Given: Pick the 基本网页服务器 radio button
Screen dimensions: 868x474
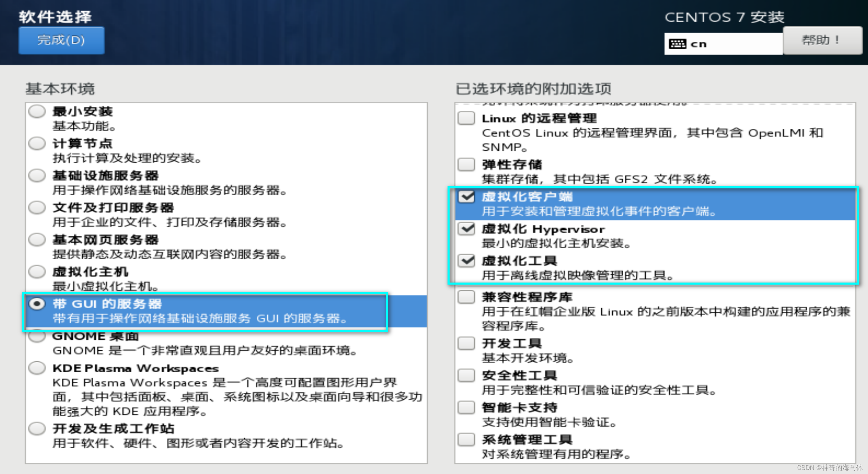Looking at the screenshot, I should click(x=37, y=239).
